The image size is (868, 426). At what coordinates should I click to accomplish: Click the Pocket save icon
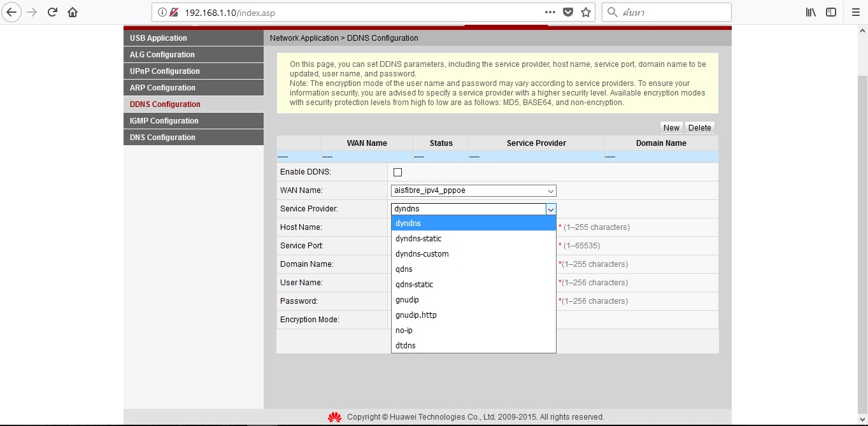(568, 12)
